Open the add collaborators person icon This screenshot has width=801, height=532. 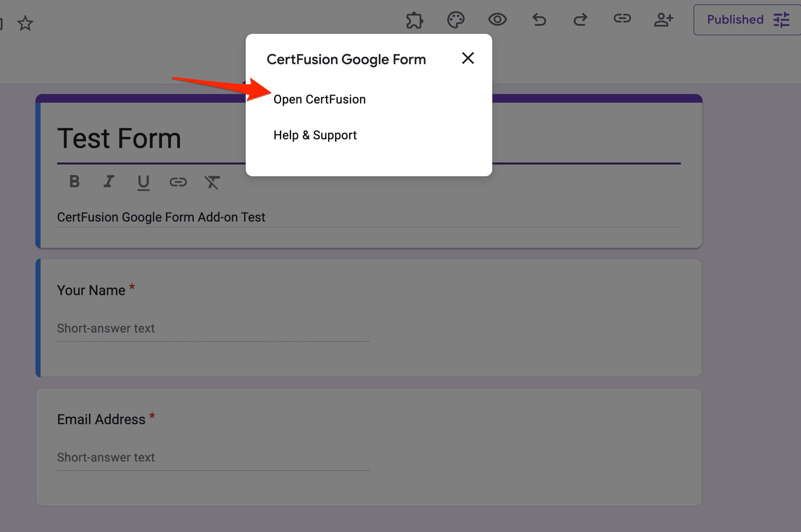click(664, 20)
